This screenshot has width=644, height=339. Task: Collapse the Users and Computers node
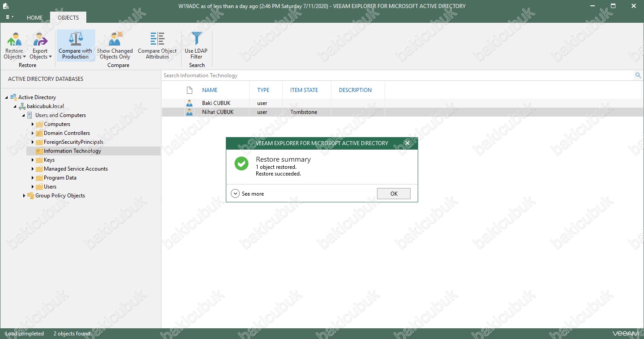tap(24, 115)
